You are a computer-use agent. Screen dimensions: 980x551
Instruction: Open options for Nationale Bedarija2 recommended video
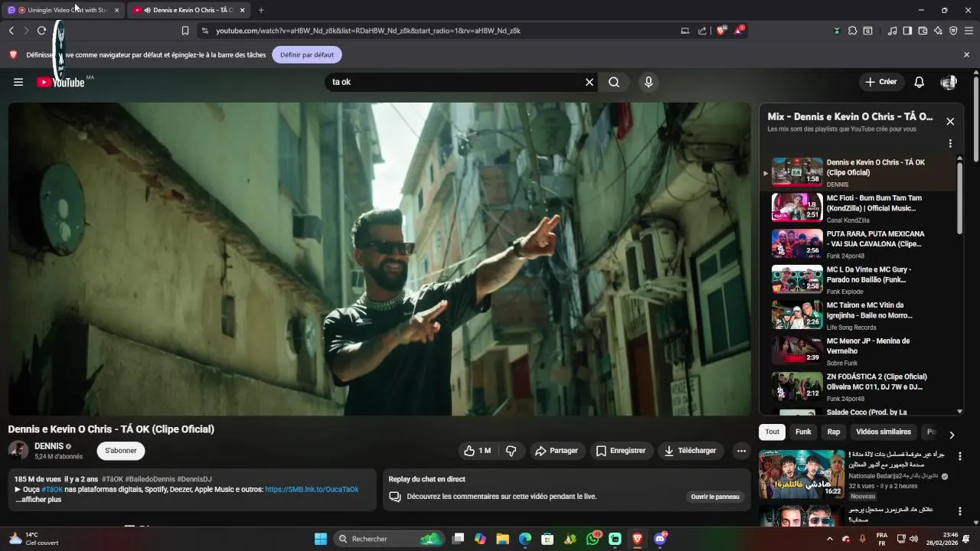tap(960, 456)
